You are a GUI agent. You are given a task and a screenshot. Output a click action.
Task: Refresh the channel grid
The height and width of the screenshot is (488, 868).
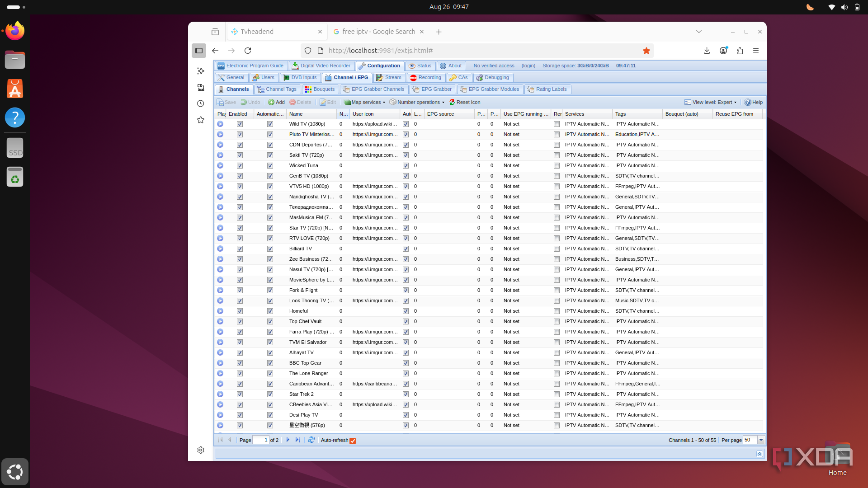pos(311,440)
